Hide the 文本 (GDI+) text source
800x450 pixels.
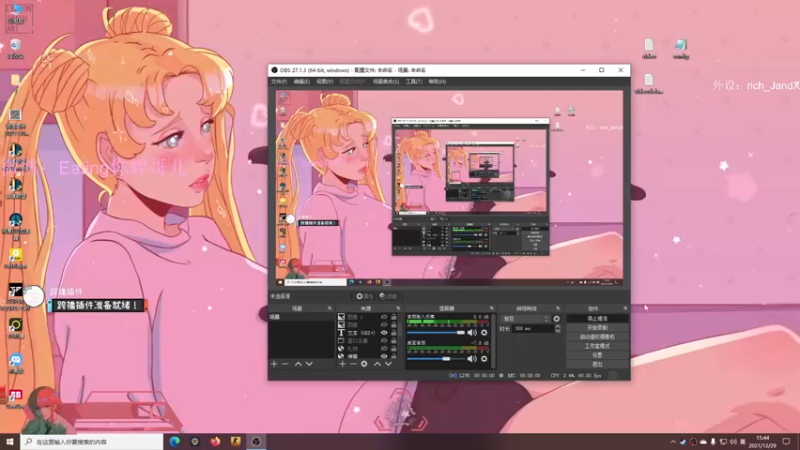click(x=384, y=333)
